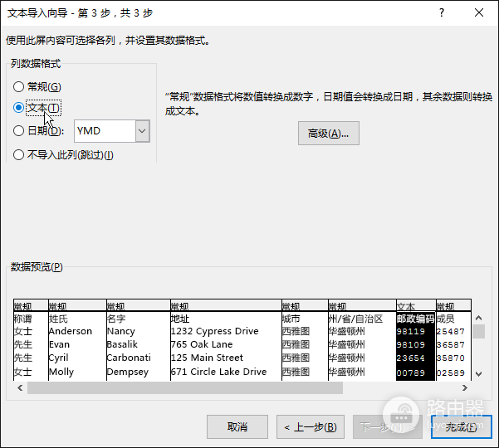Click the Nancy cell in preview

point(121,331)
